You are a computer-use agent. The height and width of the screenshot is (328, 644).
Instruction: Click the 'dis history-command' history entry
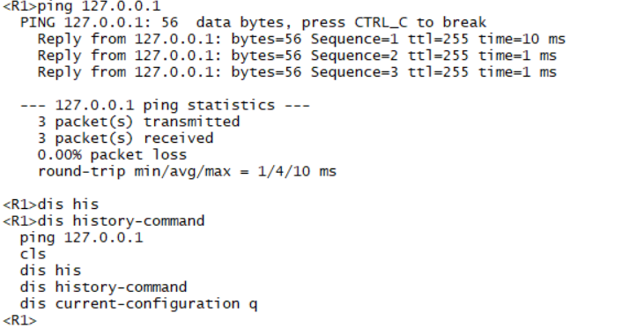tap(103, 287)
